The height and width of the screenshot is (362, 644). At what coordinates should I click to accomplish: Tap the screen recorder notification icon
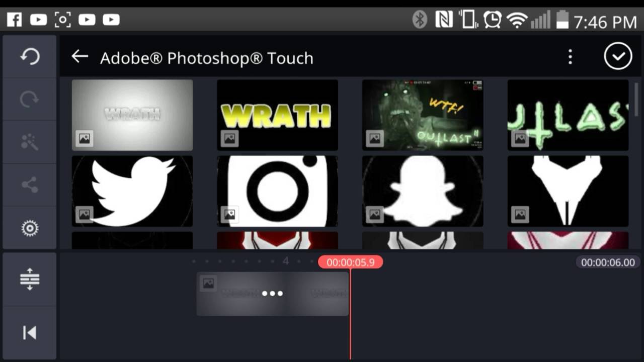tap(62, 20)
